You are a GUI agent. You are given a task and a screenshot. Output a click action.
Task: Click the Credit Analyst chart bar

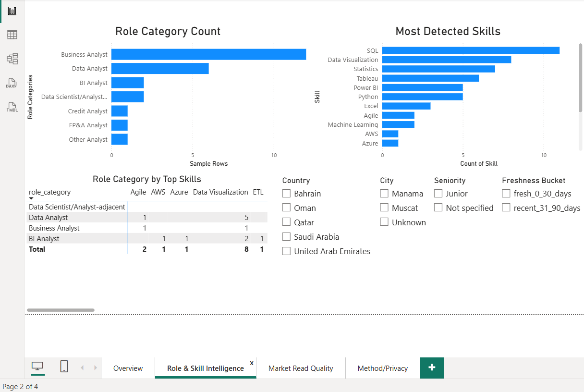click(x=120, y=111)
